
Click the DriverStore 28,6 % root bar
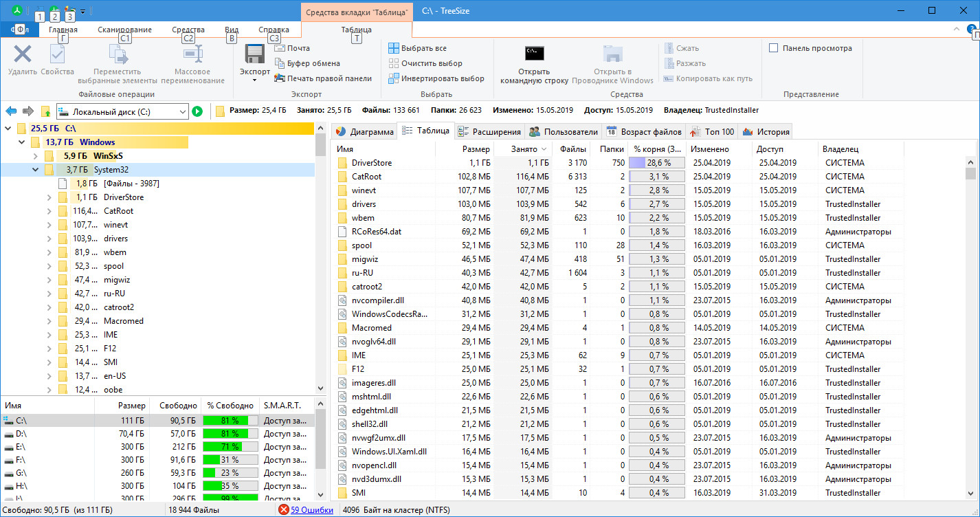coord(659,163)
